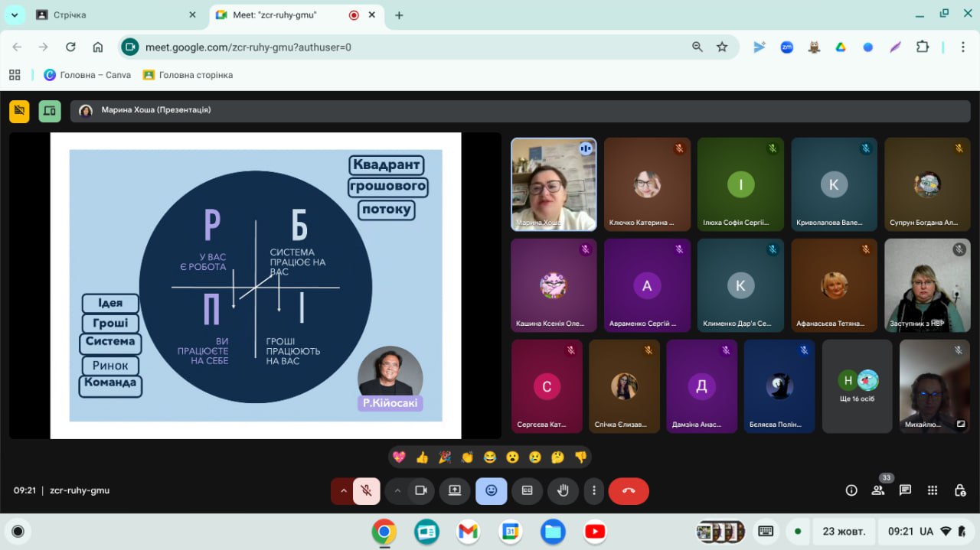Leave the call with red hang-up button
The image size is (980, 550).
coord(629,491)
